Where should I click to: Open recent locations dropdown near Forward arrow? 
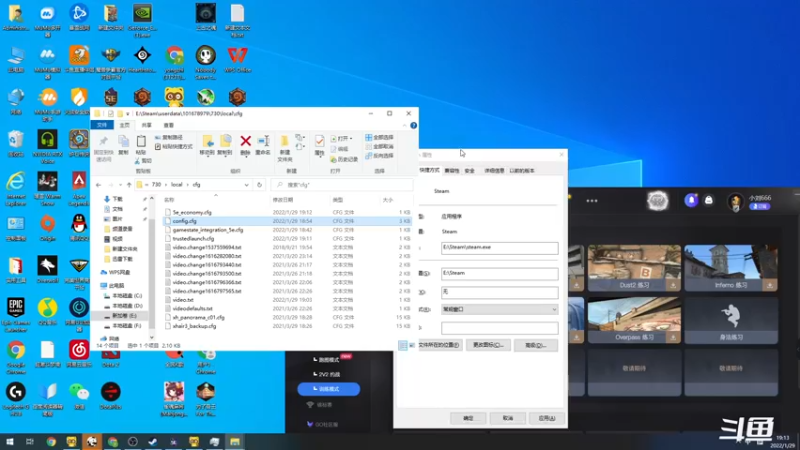[x=120, y=185]
